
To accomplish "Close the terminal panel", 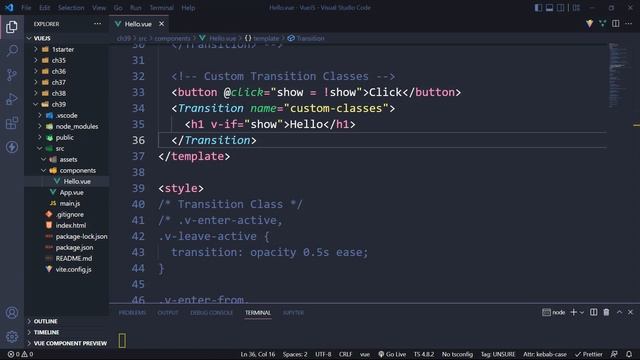I will pos(630,312).
